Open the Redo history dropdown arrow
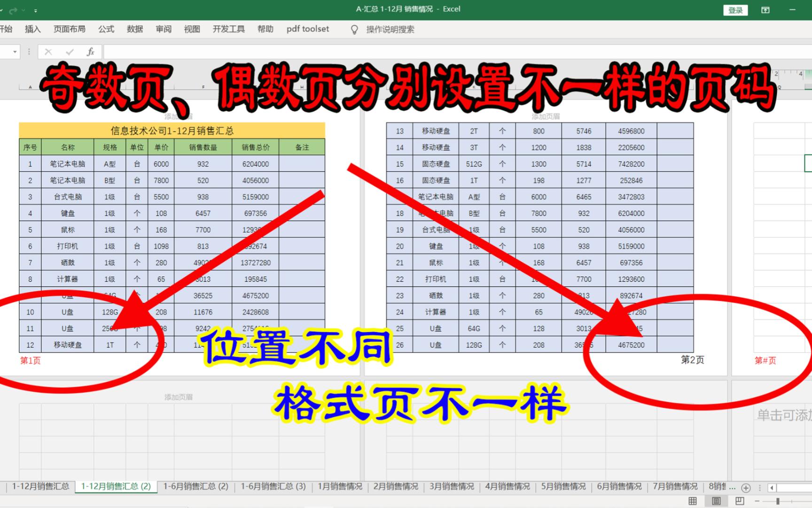The height and width of the screenshot is (508, 812). pyautogui.click(x=23, y=10)
